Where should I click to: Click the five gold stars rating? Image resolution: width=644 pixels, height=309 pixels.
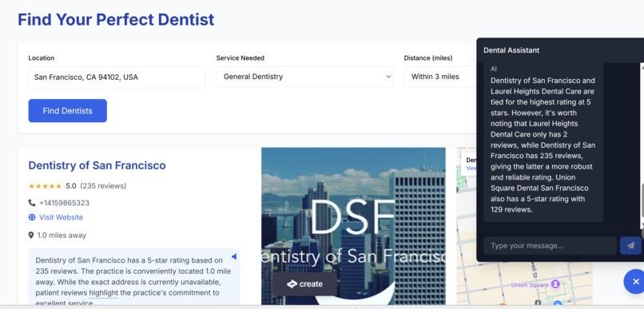[45, 186]
